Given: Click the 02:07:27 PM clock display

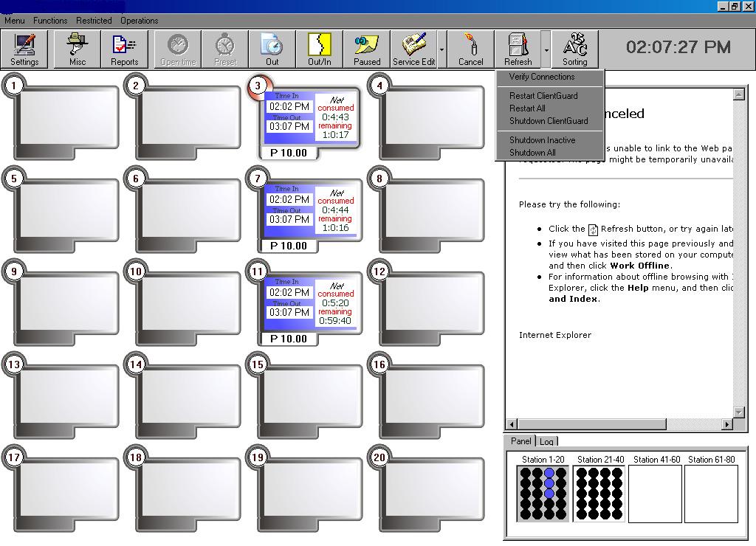Looking at the screenshot, I should click(678, 47).
